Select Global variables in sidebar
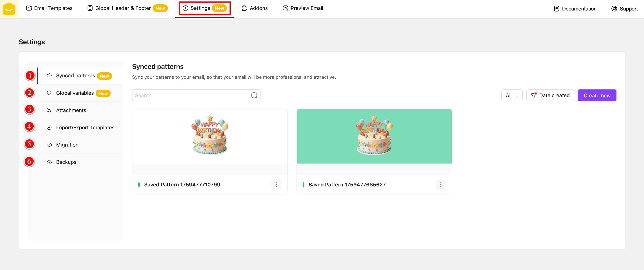Screen dimensions: 644x270 click(75, 93)
